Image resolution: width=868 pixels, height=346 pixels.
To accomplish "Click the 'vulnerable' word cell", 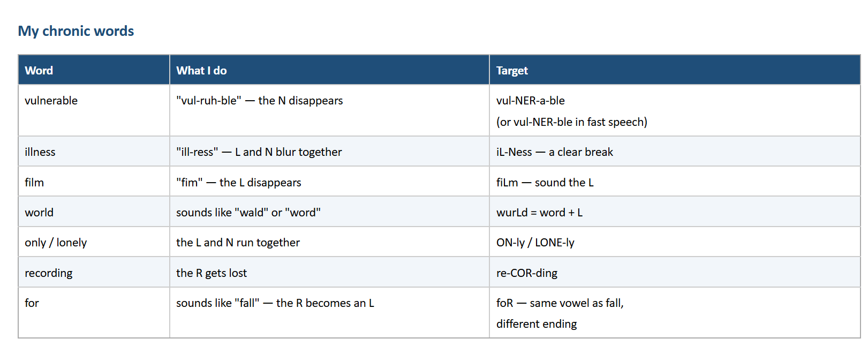I will (94, 110).
